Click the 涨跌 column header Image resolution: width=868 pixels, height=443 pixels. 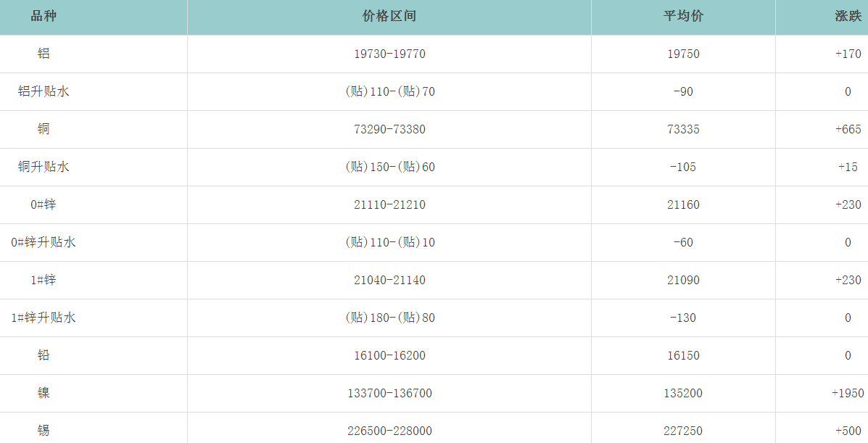point(848,17)
